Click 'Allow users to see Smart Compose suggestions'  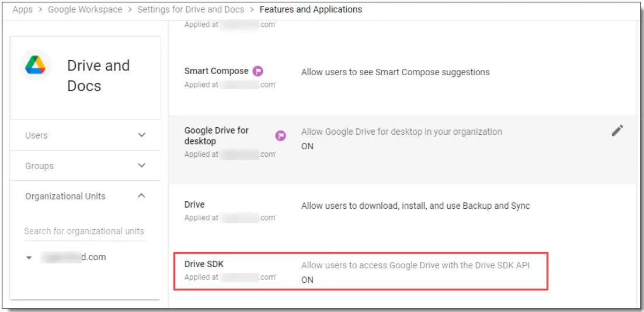pos(395,72)
